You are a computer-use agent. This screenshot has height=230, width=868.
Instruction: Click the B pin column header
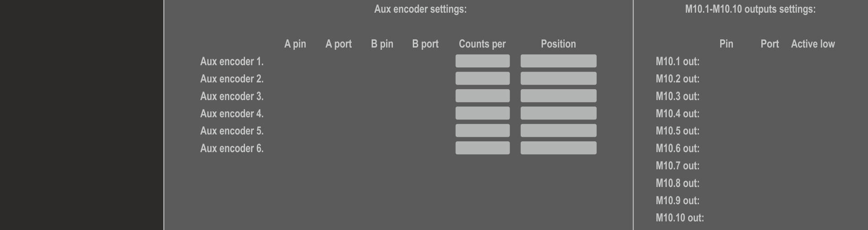[382, 44]
